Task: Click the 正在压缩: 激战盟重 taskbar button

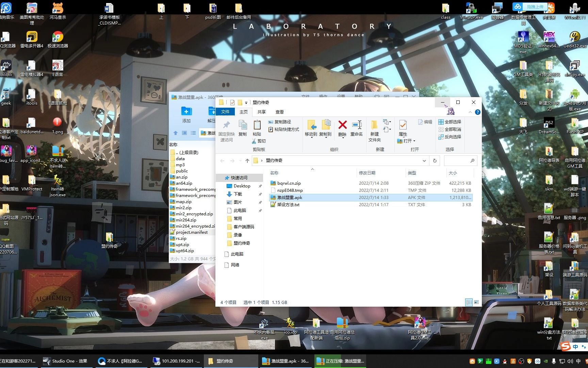Action: click(340, 361)
